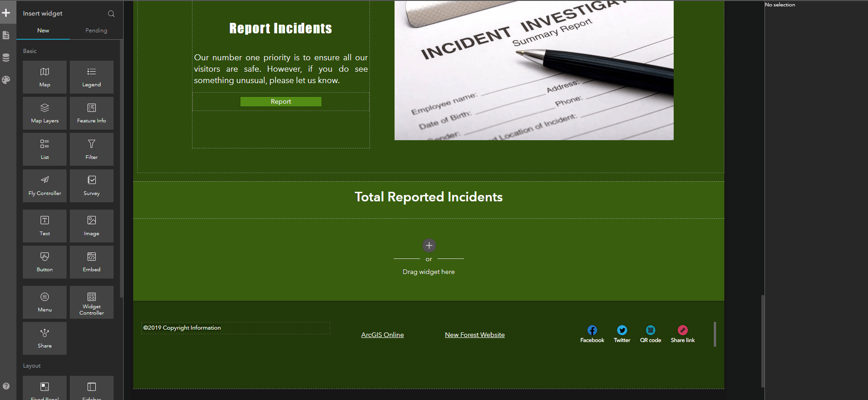Image resolution: width=868 pixels, height=400 pixels.
Task: Click the Basic section label
Action: point(30,51)
